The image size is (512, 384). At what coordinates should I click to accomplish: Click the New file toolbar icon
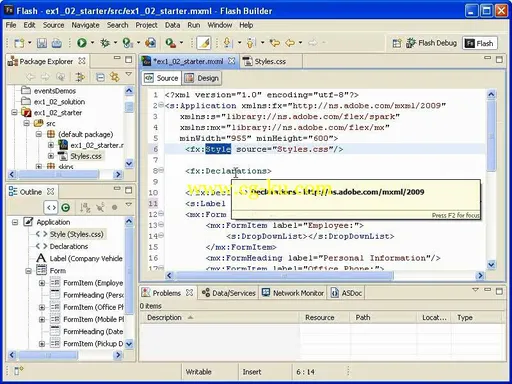pyautogui.click(x=19, y=43)
